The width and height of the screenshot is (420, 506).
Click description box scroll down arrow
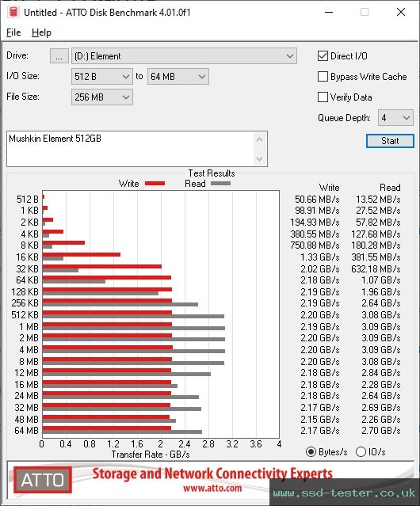[260, 158]
